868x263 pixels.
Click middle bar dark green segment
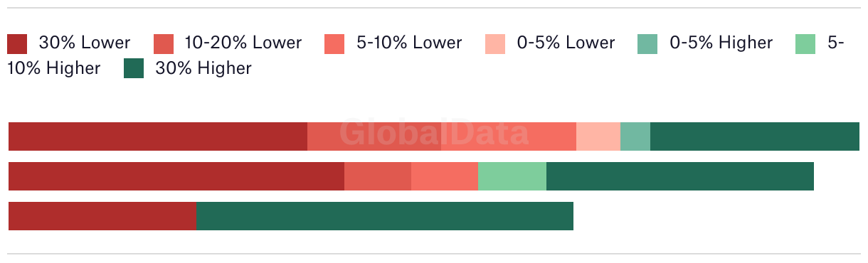point(680,176)
